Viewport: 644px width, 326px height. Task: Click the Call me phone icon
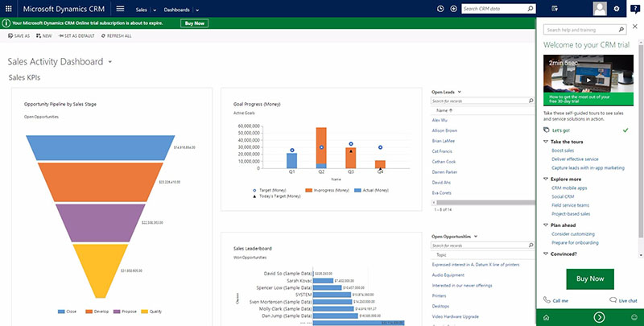pyautogui.click(x=547, y=300)
